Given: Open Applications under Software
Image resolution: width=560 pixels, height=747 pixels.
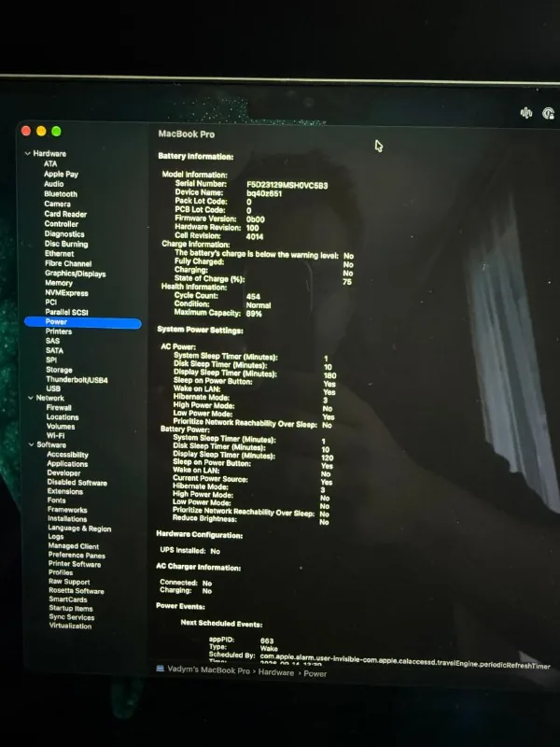Looking at the screenshot, I should point(67,463).
